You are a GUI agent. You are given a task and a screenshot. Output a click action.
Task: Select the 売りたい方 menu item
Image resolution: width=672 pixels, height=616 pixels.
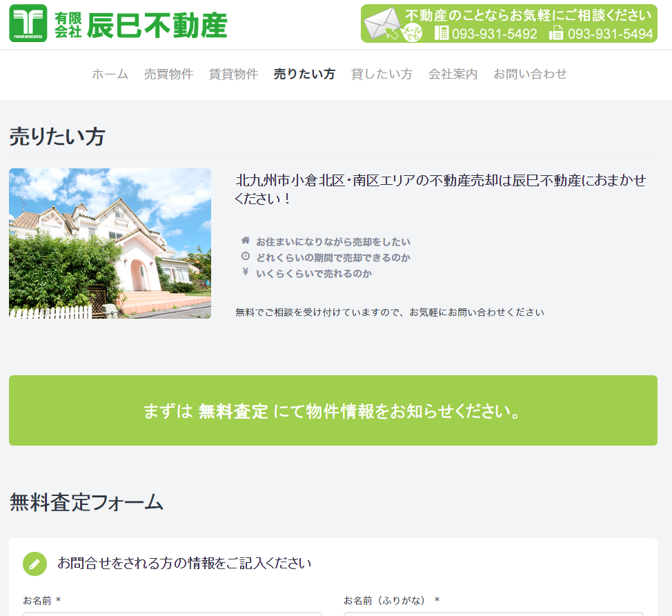(304, 74)
